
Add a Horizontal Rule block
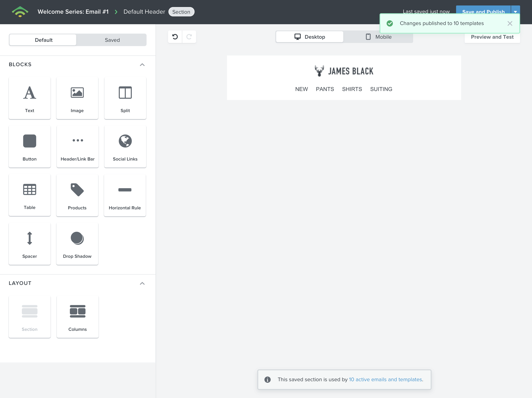(x=125, y=195)
